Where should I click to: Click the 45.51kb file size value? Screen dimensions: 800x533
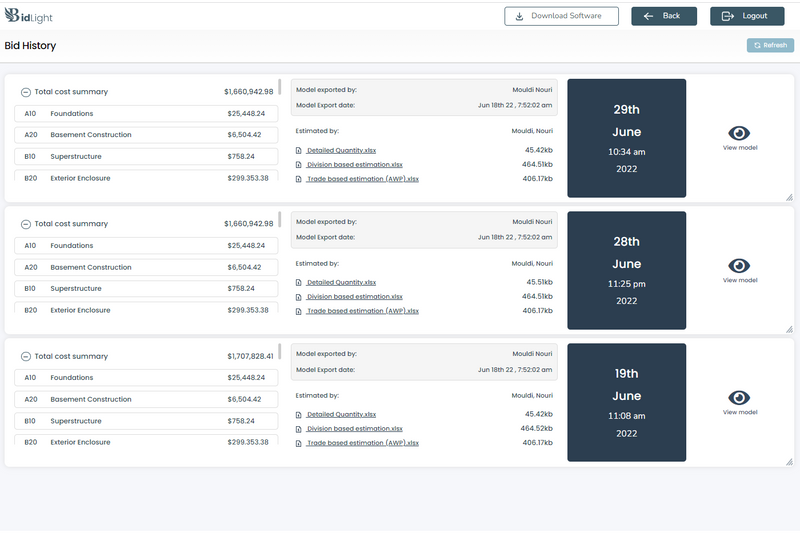click(540, 282)
